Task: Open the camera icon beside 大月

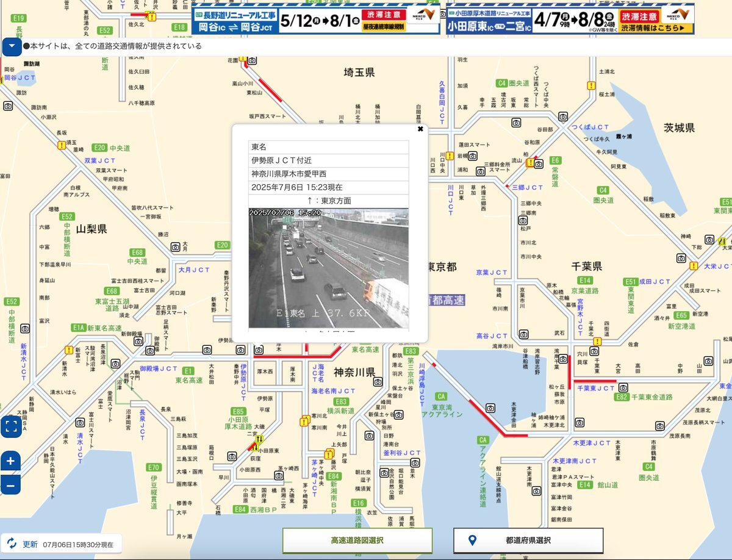Action: 175,247
